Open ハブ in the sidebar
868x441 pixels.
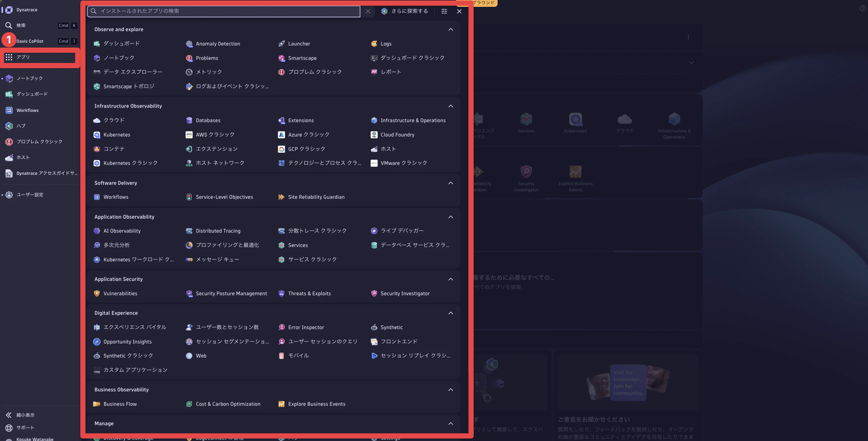40,126
